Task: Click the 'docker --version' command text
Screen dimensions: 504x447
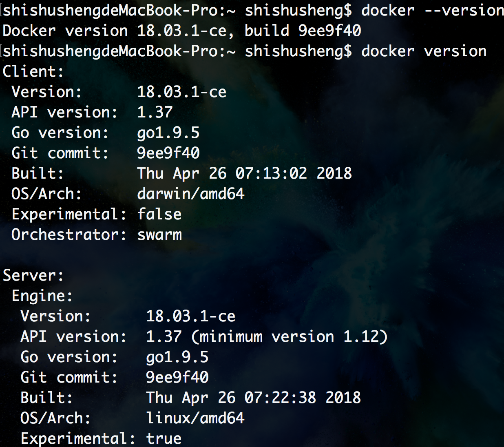Action: 432,10
